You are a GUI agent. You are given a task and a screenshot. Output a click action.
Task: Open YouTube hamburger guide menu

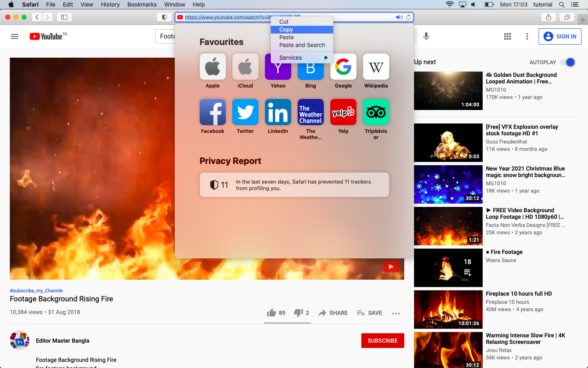click(15, 36)
